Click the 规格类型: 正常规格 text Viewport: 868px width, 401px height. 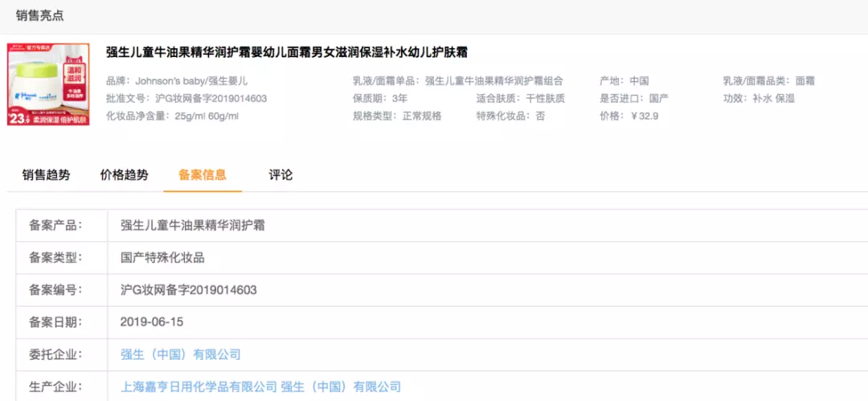pyautogui.click(x=398, y=117)
